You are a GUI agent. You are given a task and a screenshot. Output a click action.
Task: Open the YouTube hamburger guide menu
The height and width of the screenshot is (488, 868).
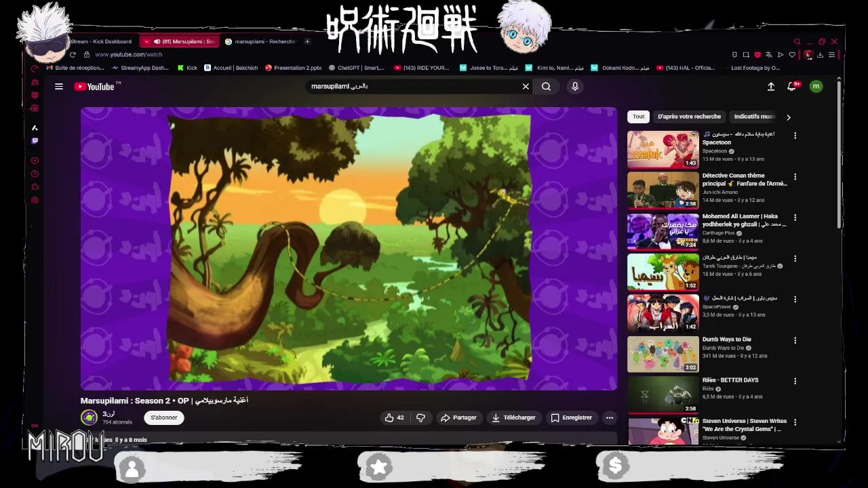coord(59,87)
